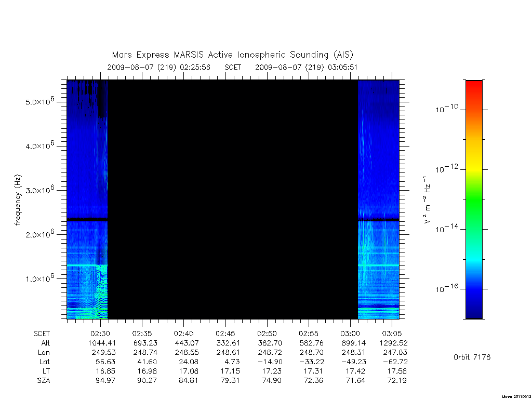
Task: Click the start time 02:25:56 header text
Action: pos(195,67)
